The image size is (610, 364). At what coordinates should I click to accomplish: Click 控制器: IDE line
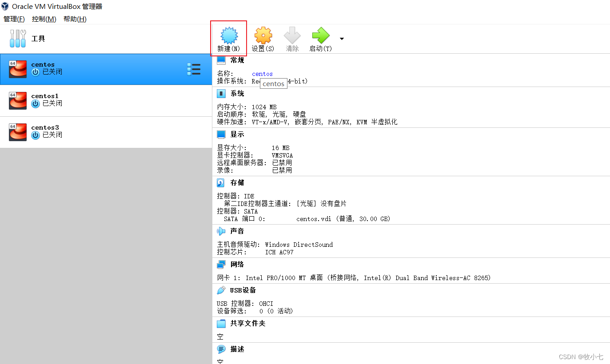pos(235,196)
